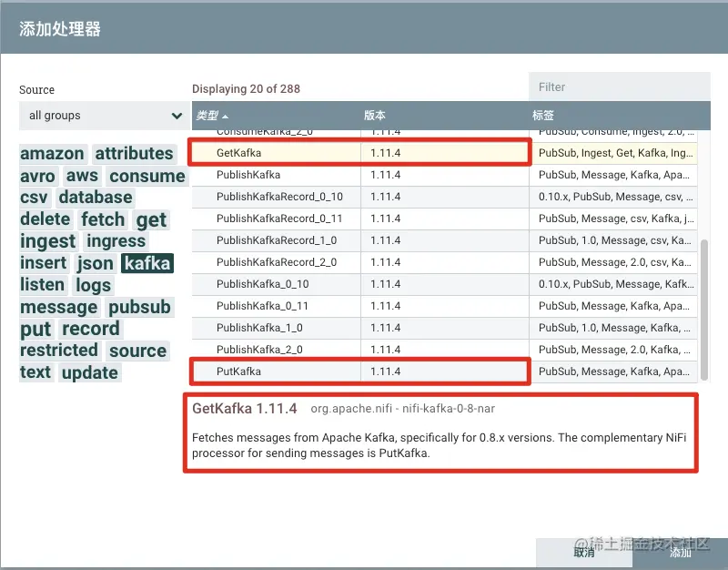The width and height of the screenshot is (728, 570).
Task: Select the aws tag
Action: tap(82, 176)
